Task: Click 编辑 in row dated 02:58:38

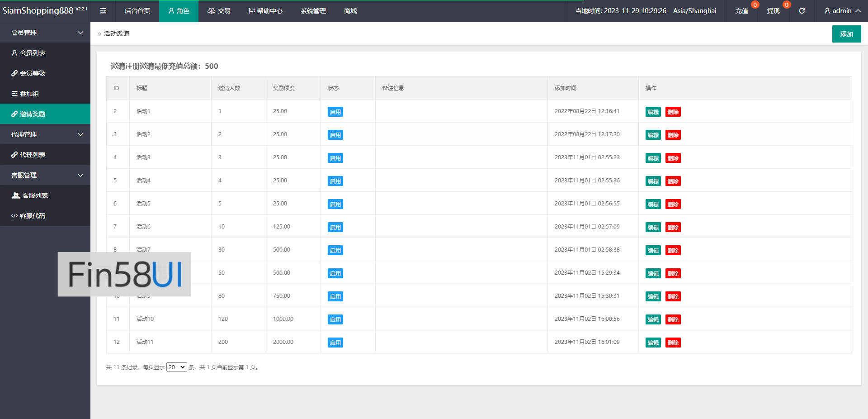Action: (653, 250)
